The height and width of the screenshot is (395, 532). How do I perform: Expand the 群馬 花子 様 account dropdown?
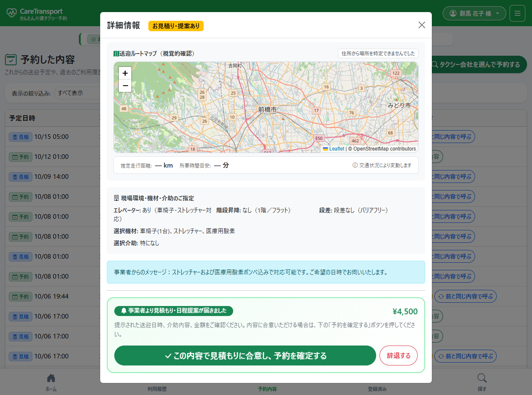(474, 13)
